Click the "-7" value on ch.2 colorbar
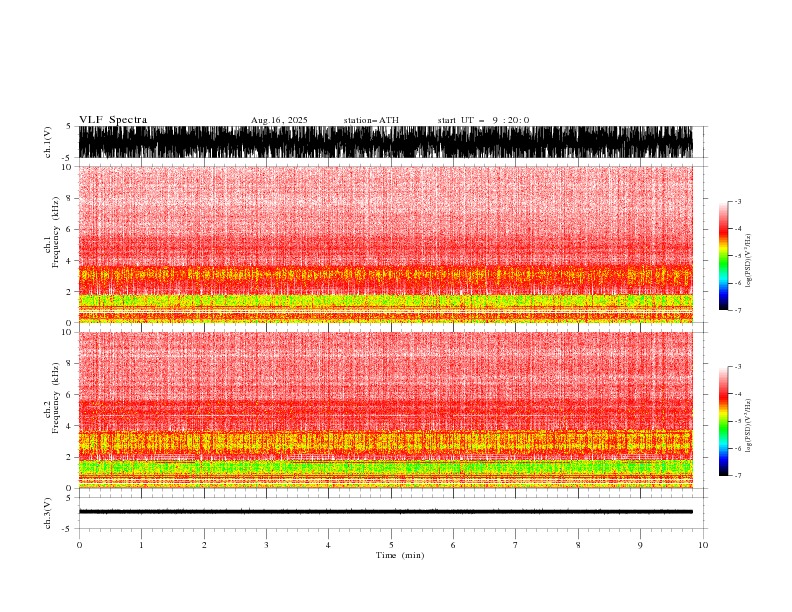The image size is (792, 612). pos(737,476)
